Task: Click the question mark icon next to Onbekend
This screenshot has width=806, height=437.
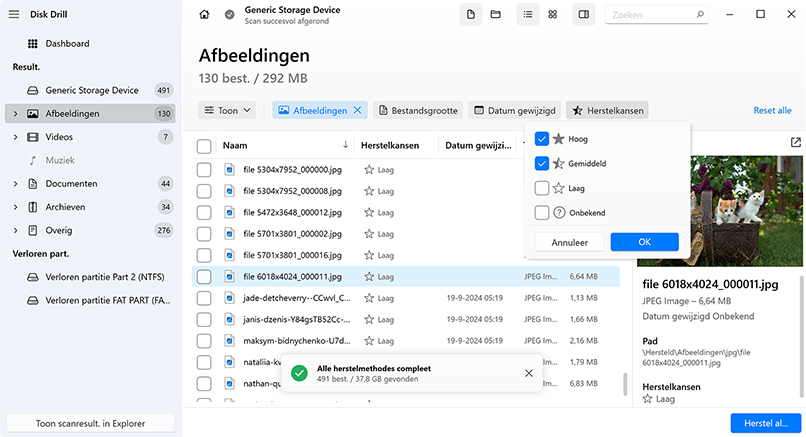Action: (x=559, y=212)
